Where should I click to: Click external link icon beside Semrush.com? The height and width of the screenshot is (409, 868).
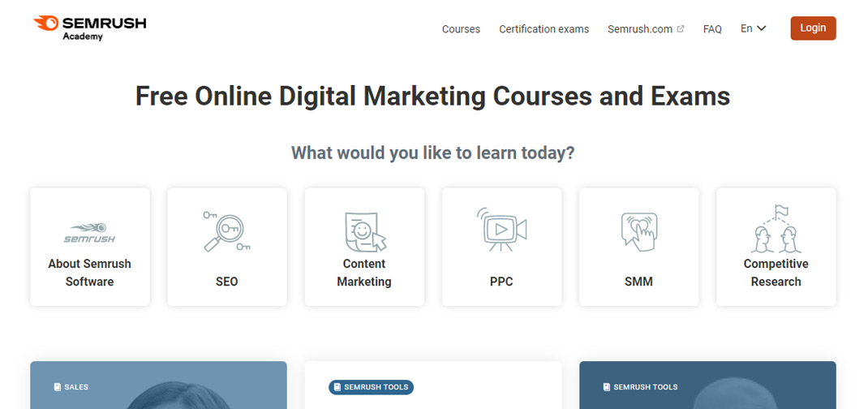[x=681, y=29]
